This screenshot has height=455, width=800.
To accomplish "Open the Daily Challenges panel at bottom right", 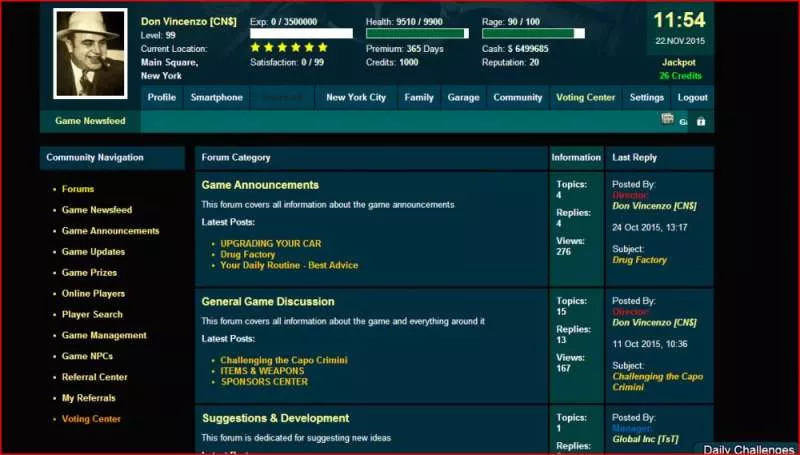I will [748, 449].
